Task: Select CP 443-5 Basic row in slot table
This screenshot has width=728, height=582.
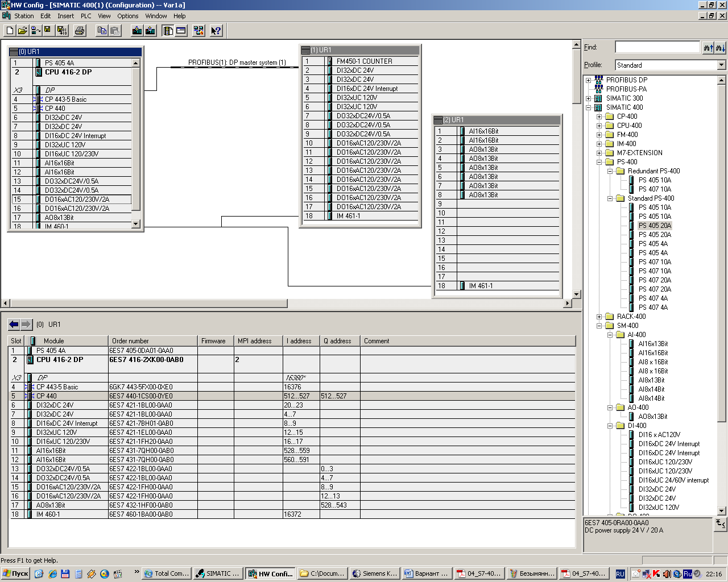Action: [x=293, y=387]
